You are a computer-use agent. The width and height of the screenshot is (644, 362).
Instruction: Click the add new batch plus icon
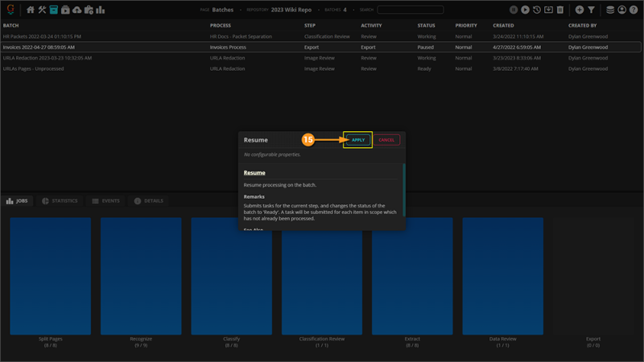point(579,10)
